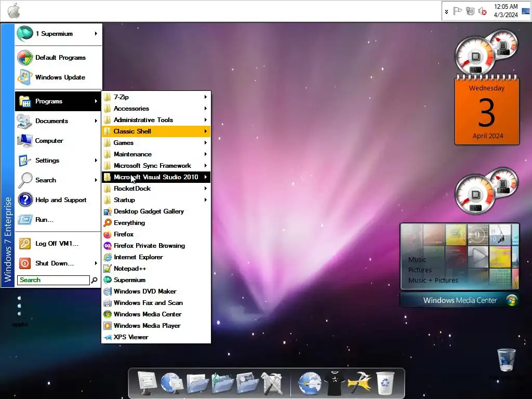Open the Microsoft Sync Framework folder

coord(156,166)
